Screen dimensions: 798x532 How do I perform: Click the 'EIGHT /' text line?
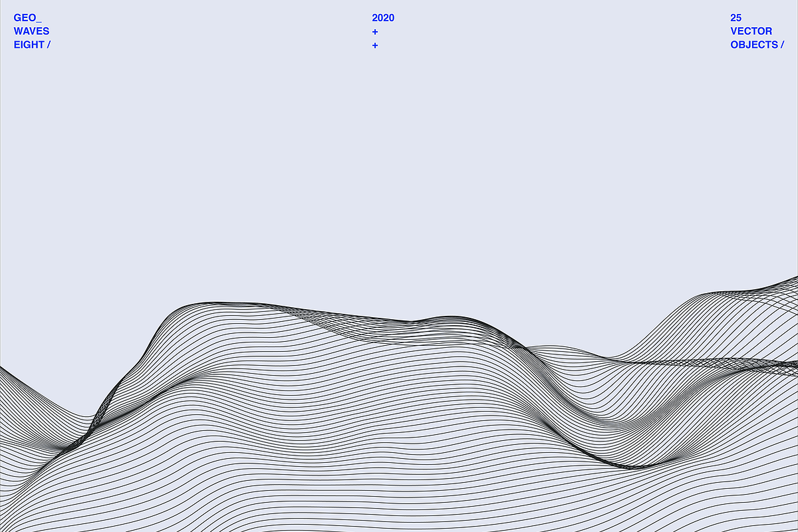tap(32, 45)
